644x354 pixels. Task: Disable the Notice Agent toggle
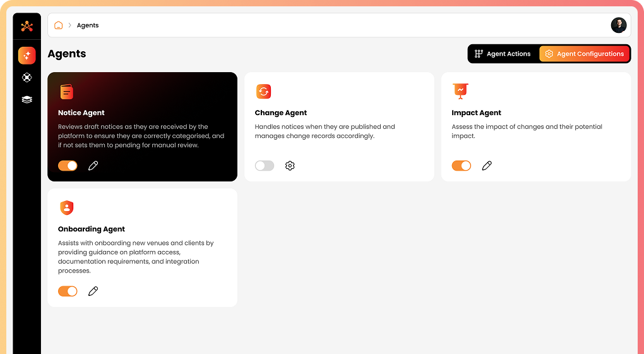coord(68,166)
